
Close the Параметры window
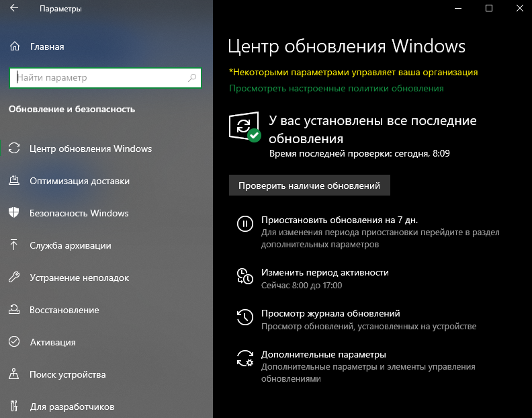click(x=519, y=9)
